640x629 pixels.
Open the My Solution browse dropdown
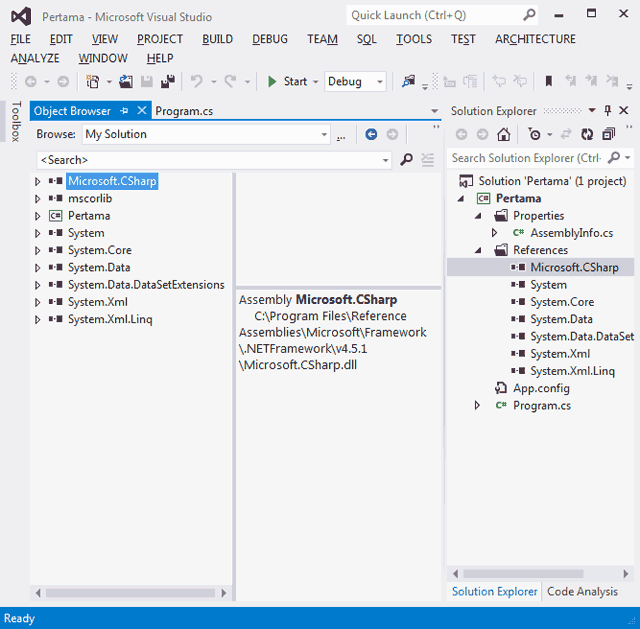pyautogui.click(x=324, y=134)
